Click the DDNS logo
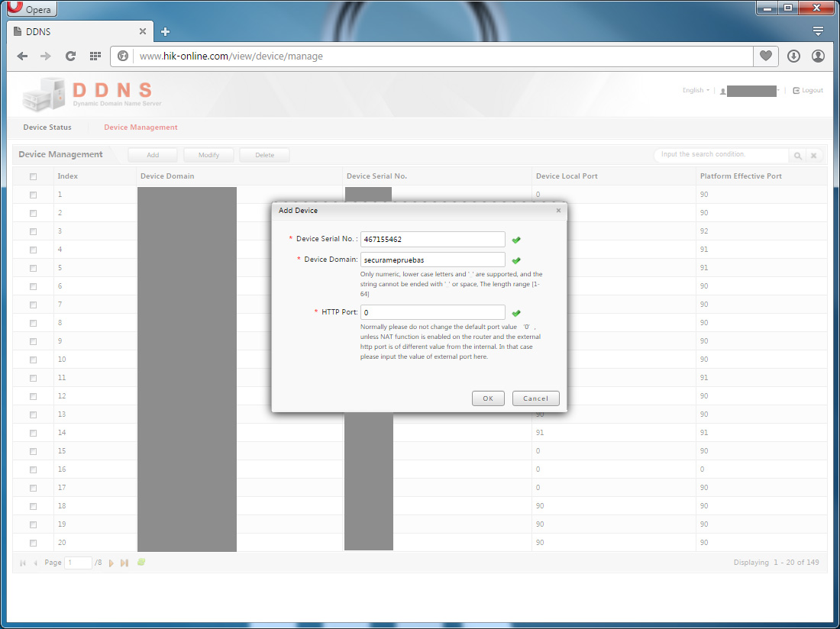840x629 pixels. [92, 95]
